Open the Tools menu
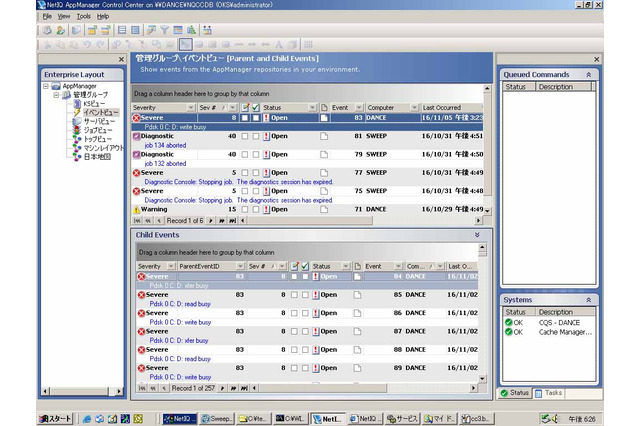This screenshot has width=640, height=426. click(x=83, y=16)
